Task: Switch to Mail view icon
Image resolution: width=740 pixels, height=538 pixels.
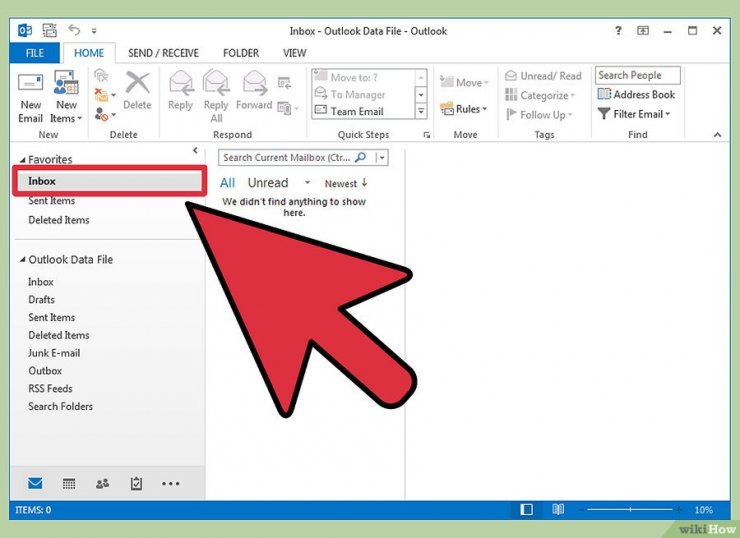Action: pos(35,484)
